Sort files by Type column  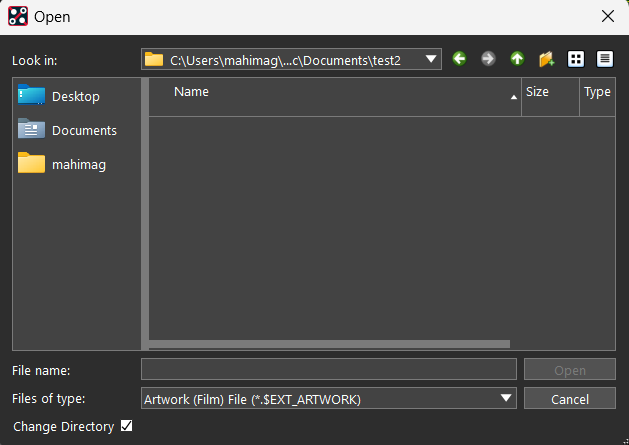pyautogui.click(x=597, y=92)
